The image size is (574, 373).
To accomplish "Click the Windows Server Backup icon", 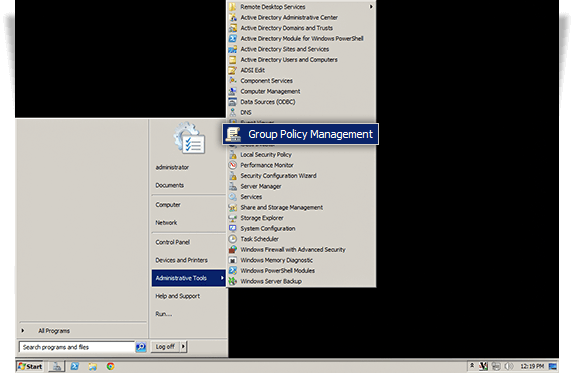I will tap(232, 281).
